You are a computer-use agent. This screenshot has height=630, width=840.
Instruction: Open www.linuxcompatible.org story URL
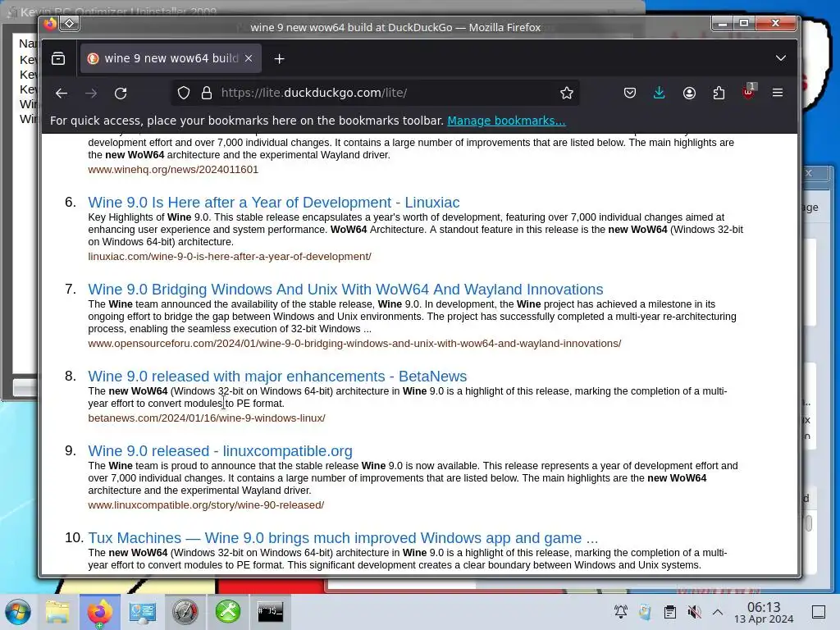pos(206,505)
